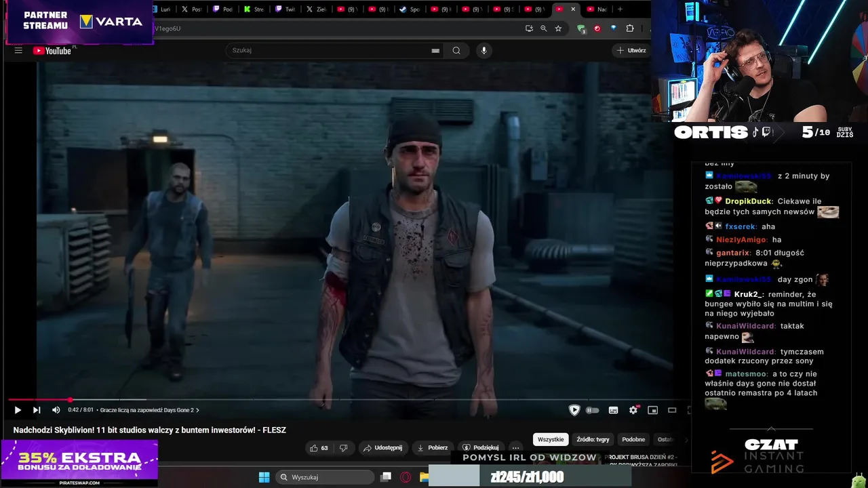This screenshot has height=488, width=868.
Task: Open more actions three-dot menu
Action: (x=515, y=448)
